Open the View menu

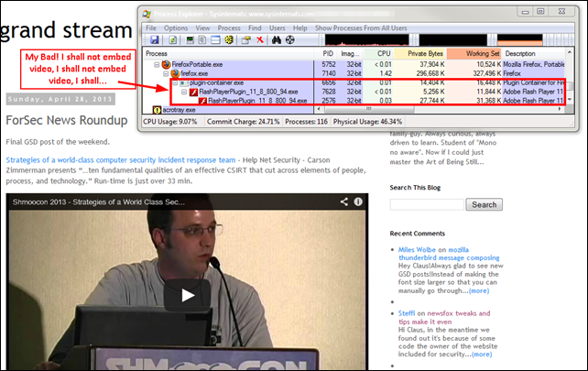click(x=202, y=28)
